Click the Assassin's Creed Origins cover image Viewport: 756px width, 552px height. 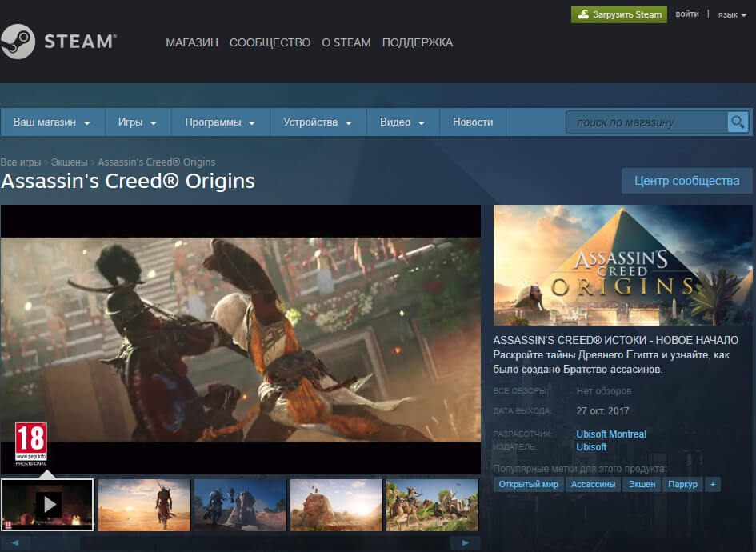coord(622,265)
